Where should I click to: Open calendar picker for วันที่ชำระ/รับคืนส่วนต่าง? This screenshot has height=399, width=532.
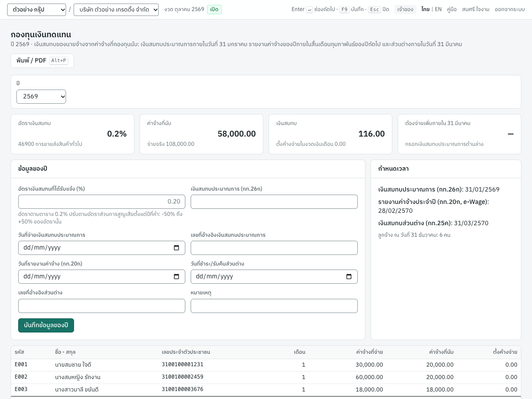pos(349,277)
